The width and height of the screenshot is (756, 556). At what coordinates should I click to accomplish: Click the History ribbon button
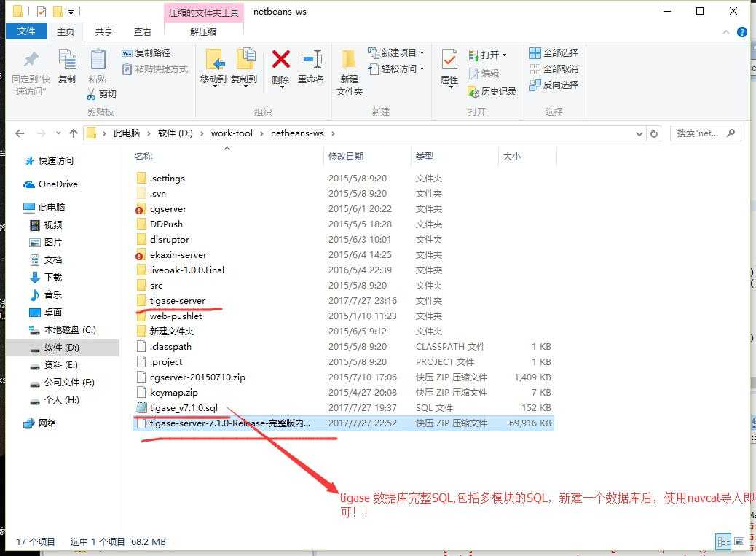pyautogui.click(x=492, y=92)
